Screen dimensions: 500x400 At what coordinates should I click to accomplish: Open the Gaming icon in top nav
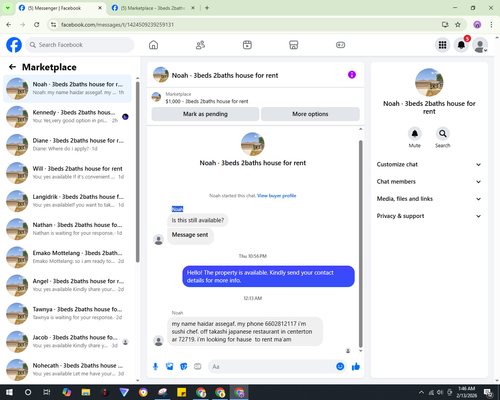tap(340, 45)
